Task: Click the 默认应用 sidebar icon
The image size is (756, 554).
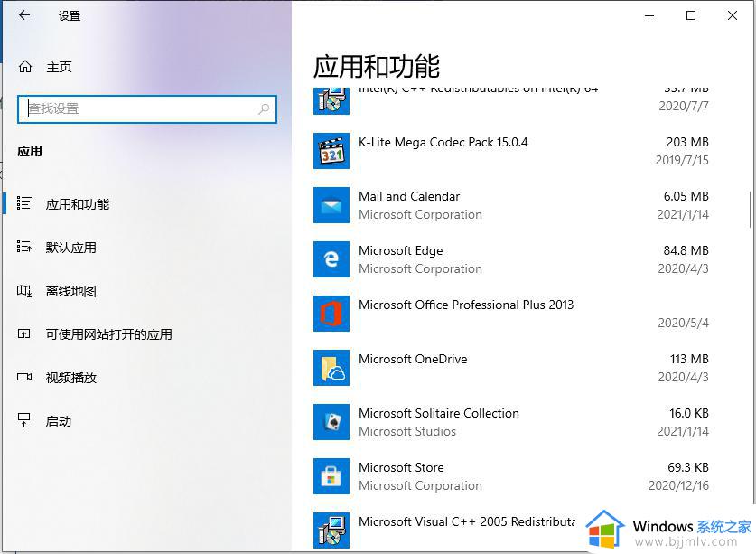Action: (24, 247)
